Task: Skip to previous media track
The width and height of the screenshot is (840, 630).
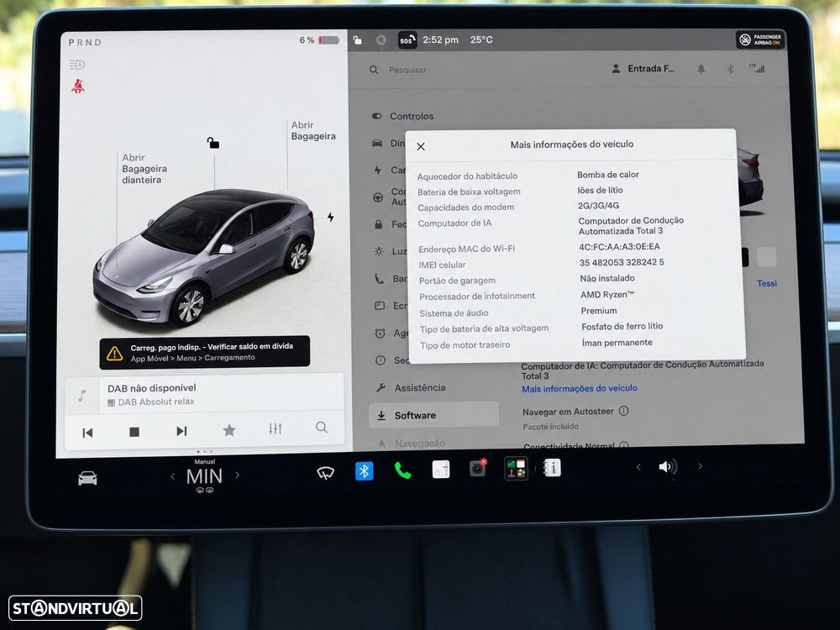Action: 88,433
